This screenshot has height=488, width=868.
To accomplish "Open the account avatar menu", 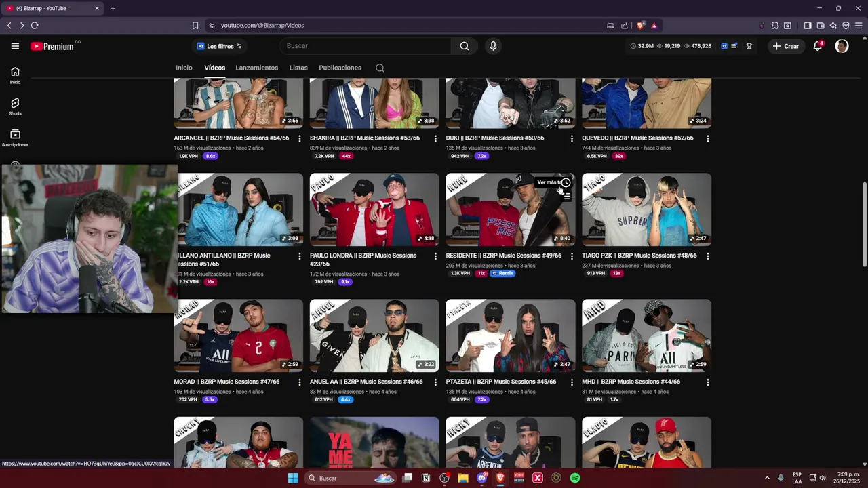I will click(x=842, y=46).
